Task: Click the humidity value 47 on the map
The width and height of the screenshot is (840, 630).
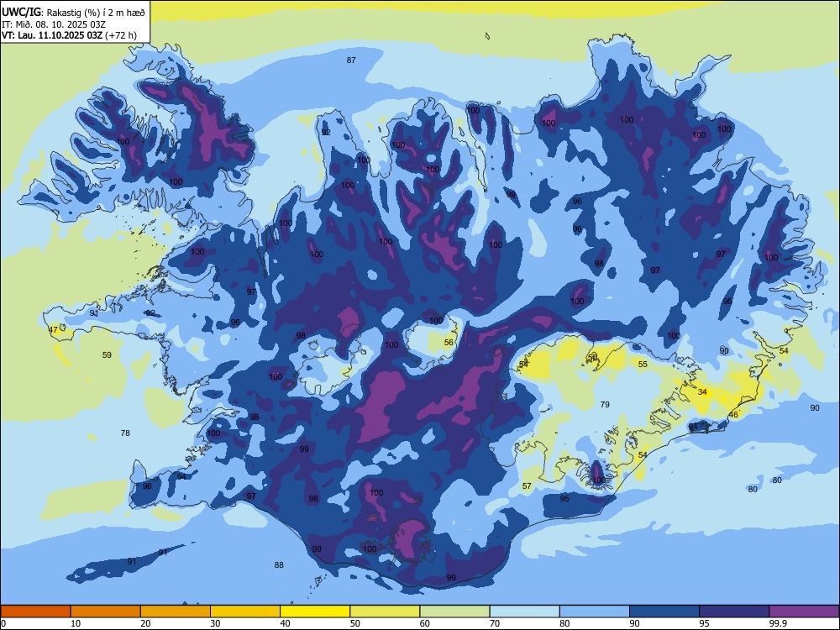Action: pyautogui.click(x=53, y=330)
